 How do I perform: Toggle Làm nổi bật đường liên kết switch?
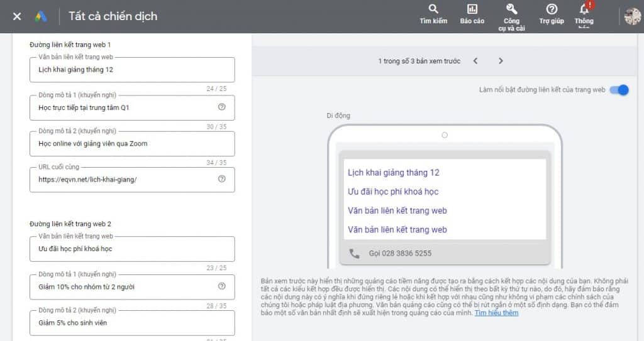[619, 90]
